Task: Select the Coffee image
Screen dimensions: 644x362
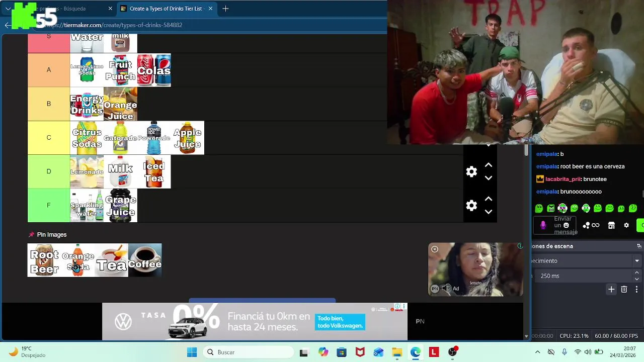Action: coord(145,260)
